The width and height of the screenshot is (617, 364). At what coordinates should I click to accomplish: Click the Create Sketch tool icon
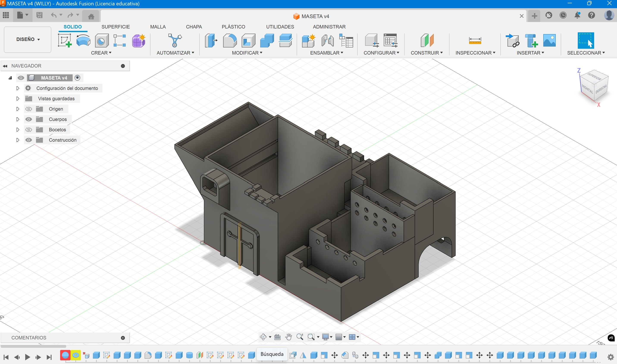(65, 41)
